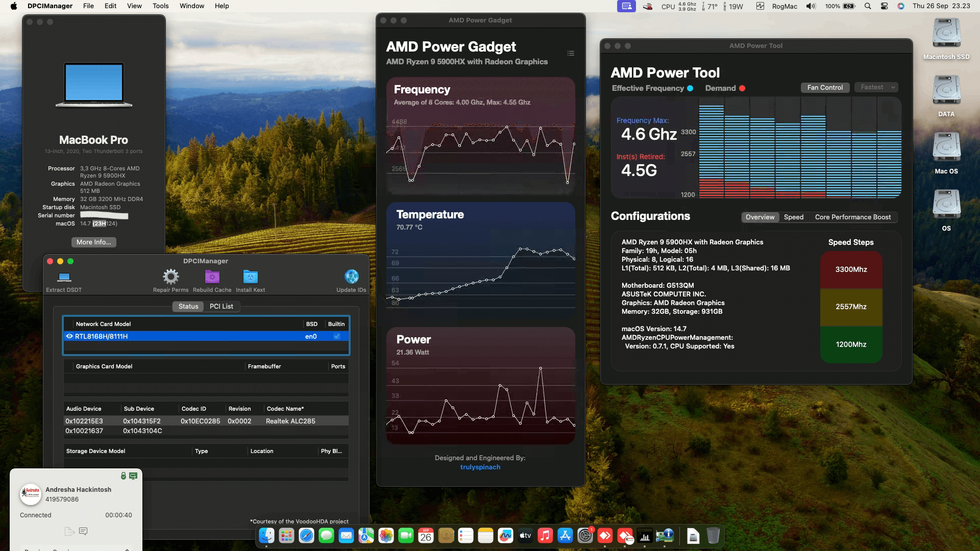This screenshot has width=980, height=551.
Task: Open the CPU frequency menu bar item
Action: (x=678, y=6)
